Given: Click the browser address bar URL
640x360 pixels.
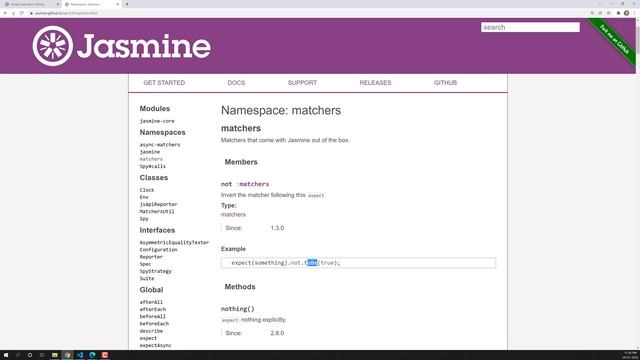Looking at the screenshot, I should (x=66, y=13).
